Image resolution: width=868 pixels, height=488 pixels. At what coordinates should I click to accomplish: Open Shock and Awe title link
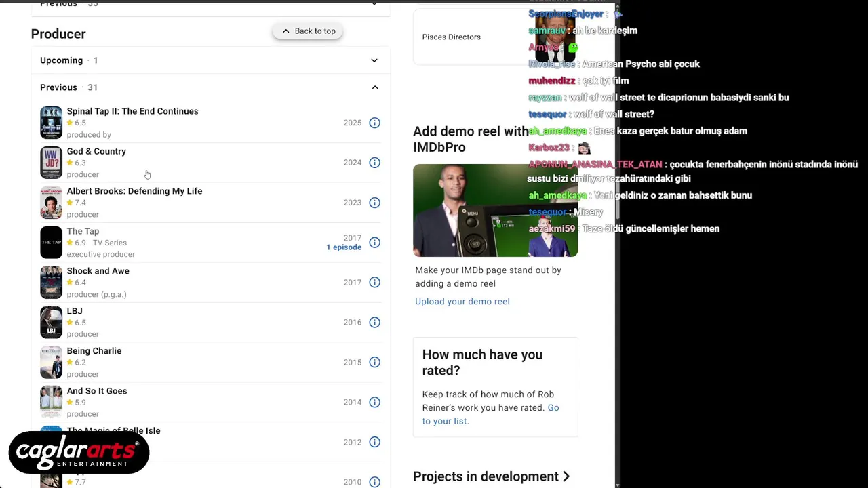tap(98, 271)
